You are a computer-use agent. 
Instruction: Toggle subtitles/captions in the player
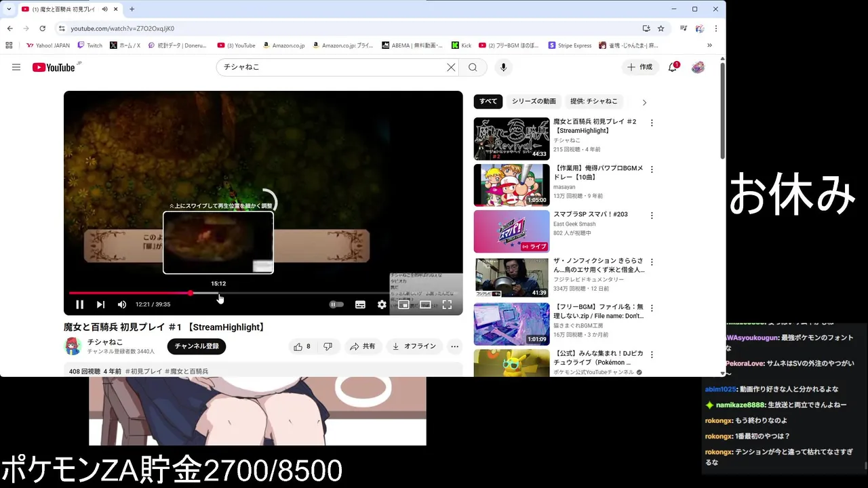pyautogui.click(x=360, y=305)
